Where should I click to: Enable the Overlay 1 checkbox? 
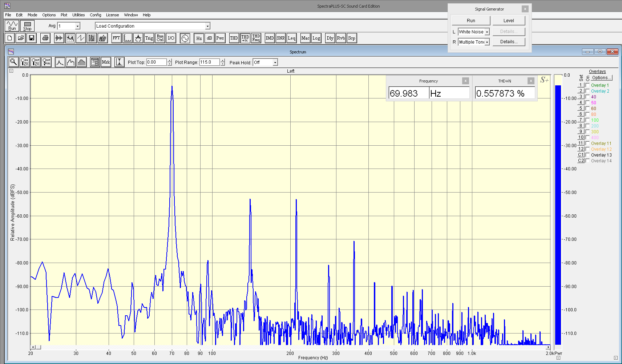[x=587, y=85]
